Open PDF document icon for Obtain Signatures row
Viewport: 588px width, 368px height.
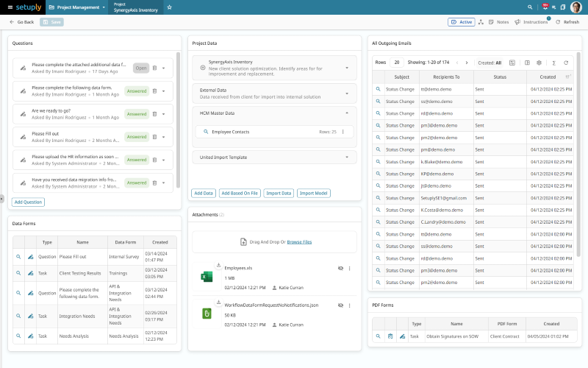coord(390,336)
